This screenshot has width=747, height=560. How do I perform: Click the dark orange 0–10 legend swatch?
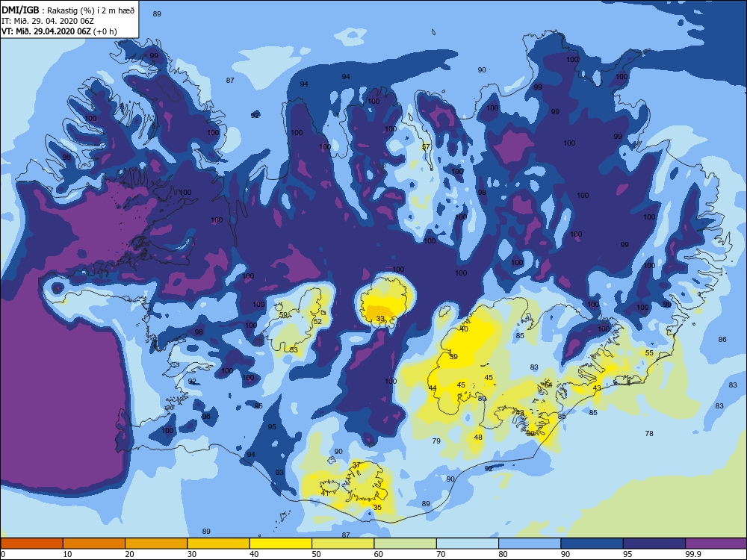point(31,544)
